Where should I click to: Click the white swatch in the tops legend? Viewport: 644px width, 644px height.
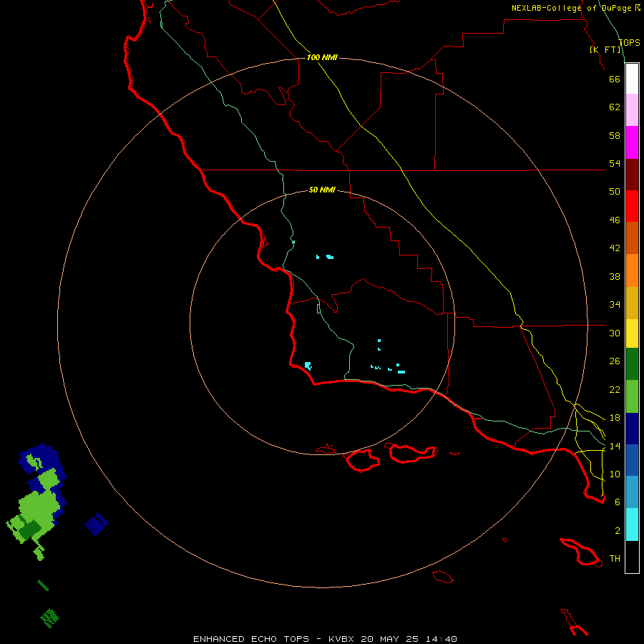[632, 79]
